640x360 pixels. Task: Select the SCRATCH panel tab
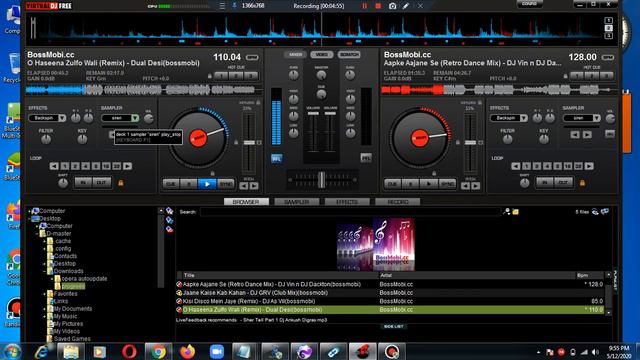349,54
